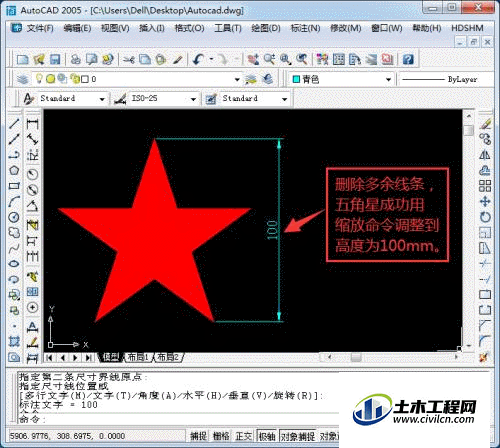Select the Revision Cloud tool
Viewport: 500px width, 448px height.
click(x=14, y=232)
